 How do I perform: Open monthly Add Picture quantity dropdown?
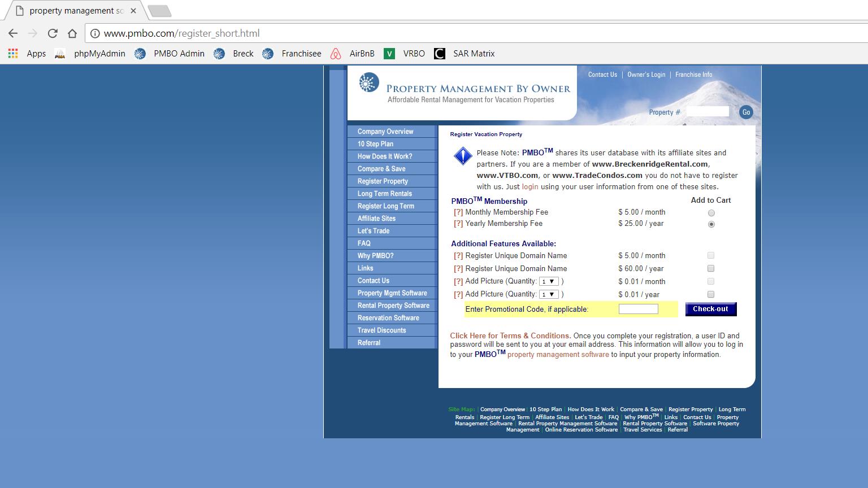(549, 281)
